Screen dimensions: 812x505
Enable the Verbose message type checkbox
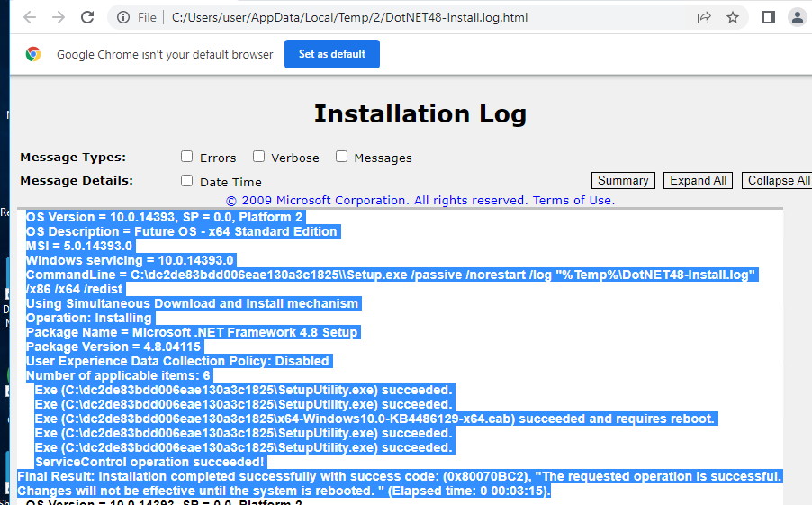point(259,156)
